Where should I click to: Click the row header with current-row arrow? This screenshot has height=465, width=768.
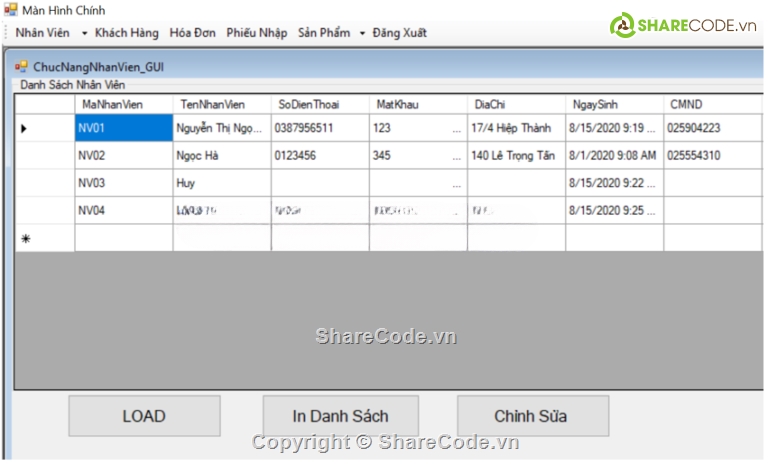pyautogui.click(x=45, y=128)
